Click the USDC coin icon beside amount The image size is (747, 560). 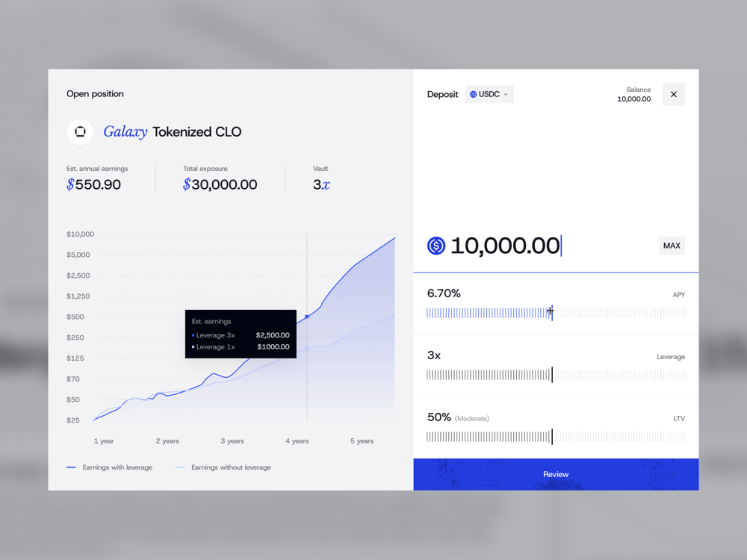436,246
